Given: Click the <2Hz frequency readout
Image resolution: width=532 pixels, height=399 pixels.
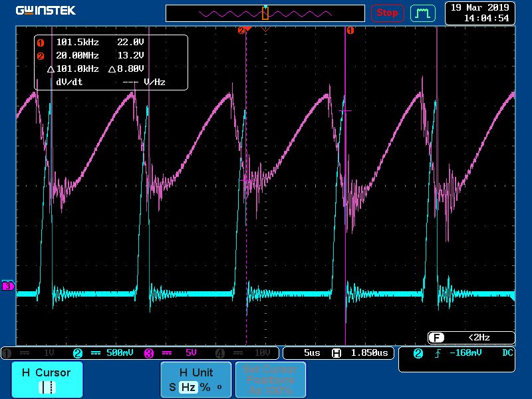Looking at the screenshot, I should tap(479, 338).
